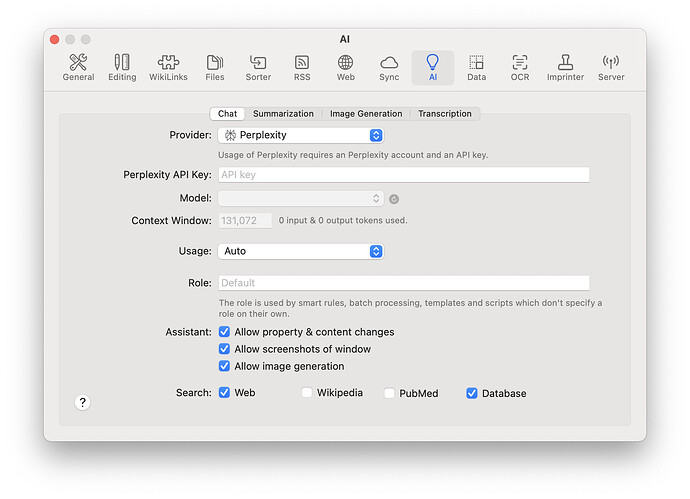Switch to the Summarization tab

click(x=283, y=114)
